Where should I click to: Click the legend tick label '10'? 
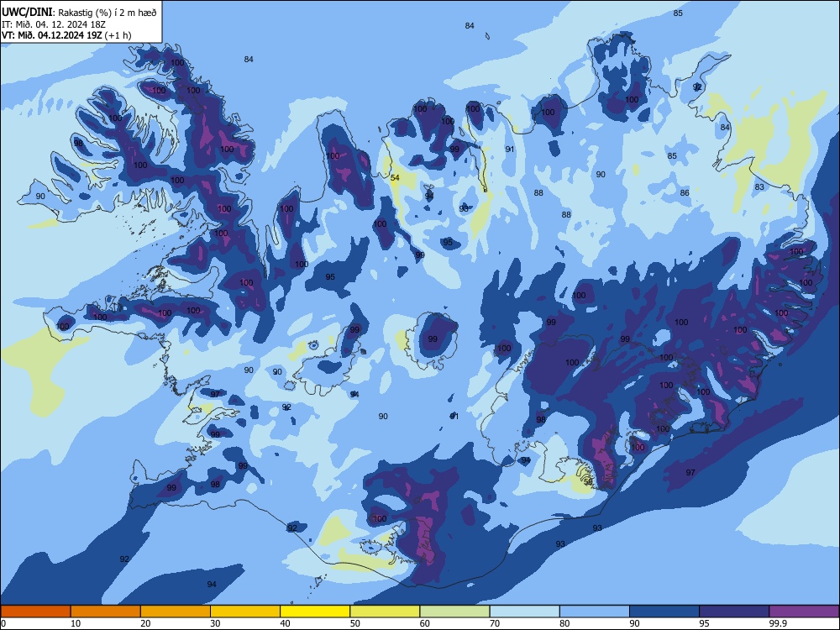[76, 623]
